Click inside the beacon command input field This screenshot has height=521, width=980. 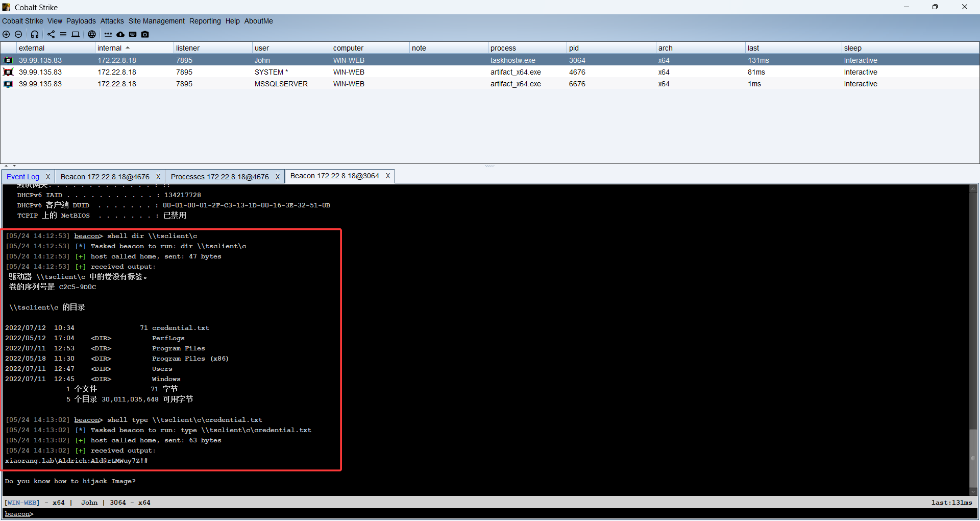click(505, 514)
